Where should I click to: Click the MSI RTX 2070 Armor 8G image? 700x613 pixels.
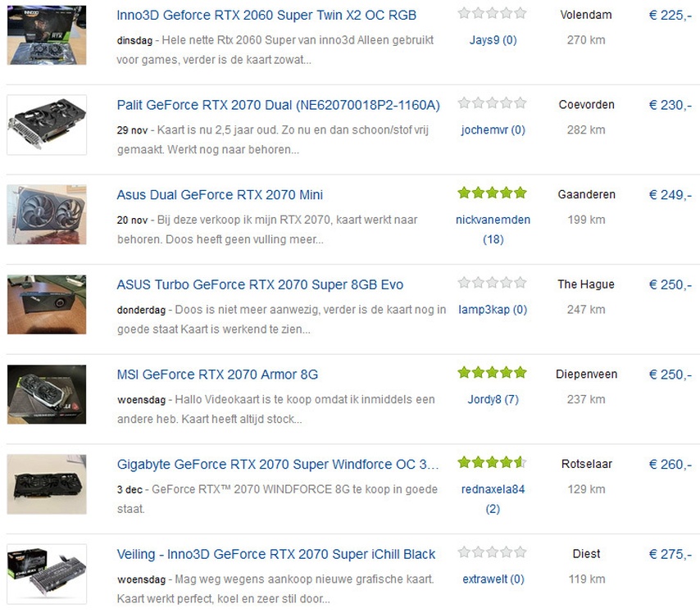pyautogui.click(x=47, y=394)
